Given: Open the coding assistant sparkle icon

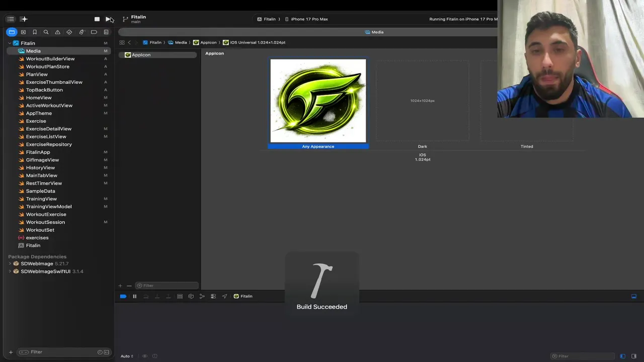Looking at the screenshot, I should (x=23, y=19).
